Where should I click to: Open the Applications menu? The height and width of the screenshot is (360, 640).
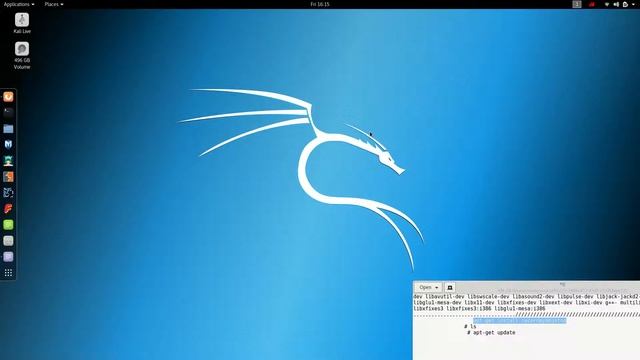coord(19,4)
